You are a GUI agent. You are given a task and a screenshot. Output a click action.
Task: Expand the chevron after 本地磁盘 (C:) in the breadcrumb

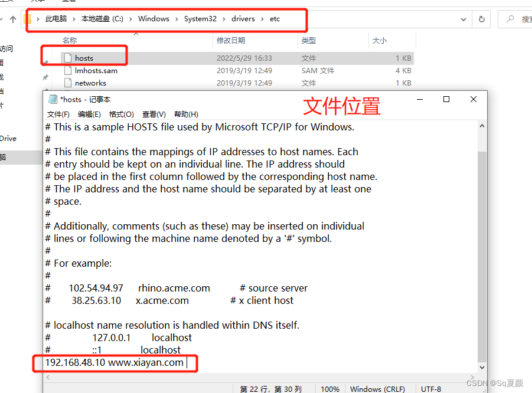tap(130, 19)
